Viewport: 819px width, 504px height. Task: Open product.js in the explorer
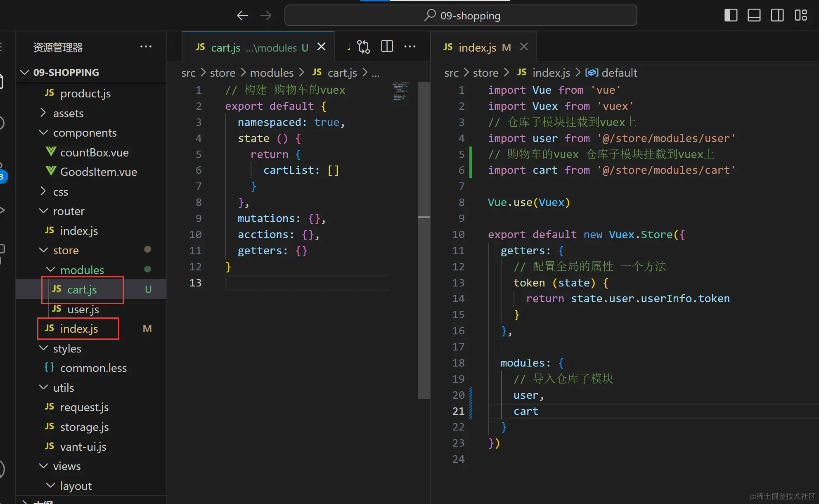91,94
